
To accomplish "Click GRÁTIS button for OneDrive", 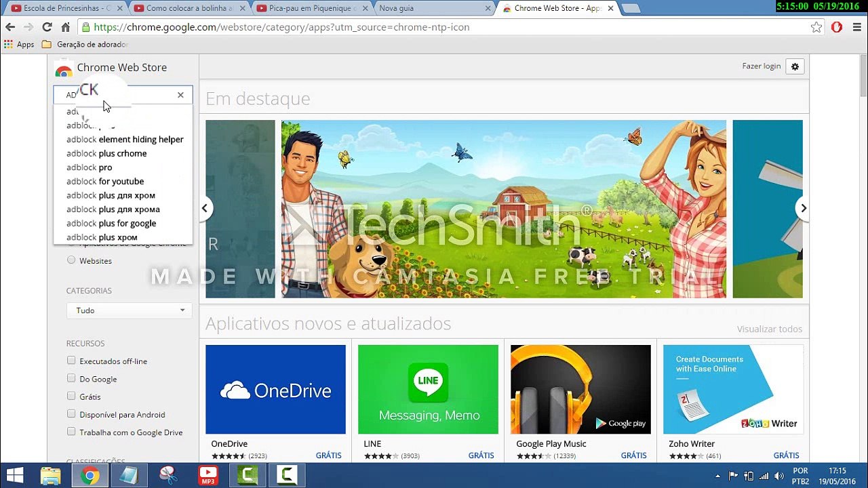I will coord(329,455).
